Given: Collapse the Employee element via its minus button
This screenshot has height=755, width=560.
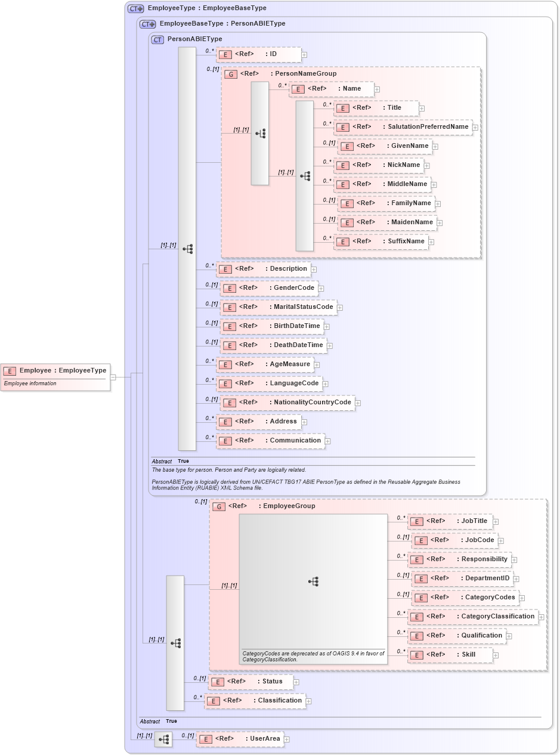Looking at the screenshot, I should point(113,377).
